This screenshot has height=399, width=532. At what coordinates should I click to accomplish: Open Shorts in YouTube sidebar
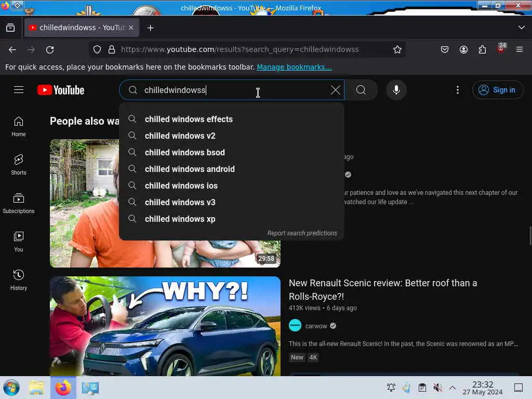[x=19, y=165]
